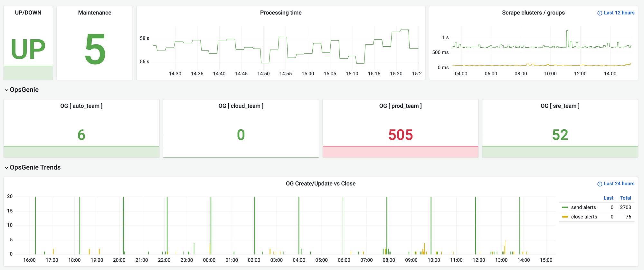Click the clock icon beside Last 24 hours

(600, 184)
